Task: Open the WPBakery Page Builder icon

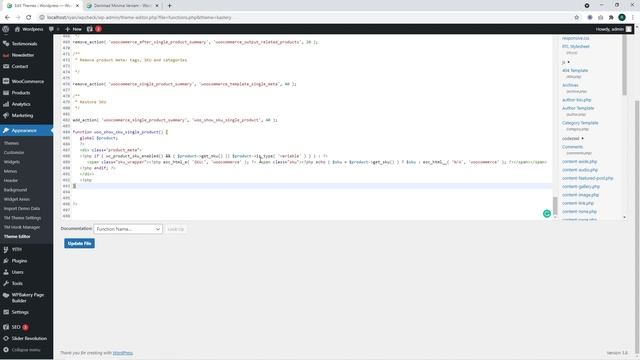Action: 6,295
